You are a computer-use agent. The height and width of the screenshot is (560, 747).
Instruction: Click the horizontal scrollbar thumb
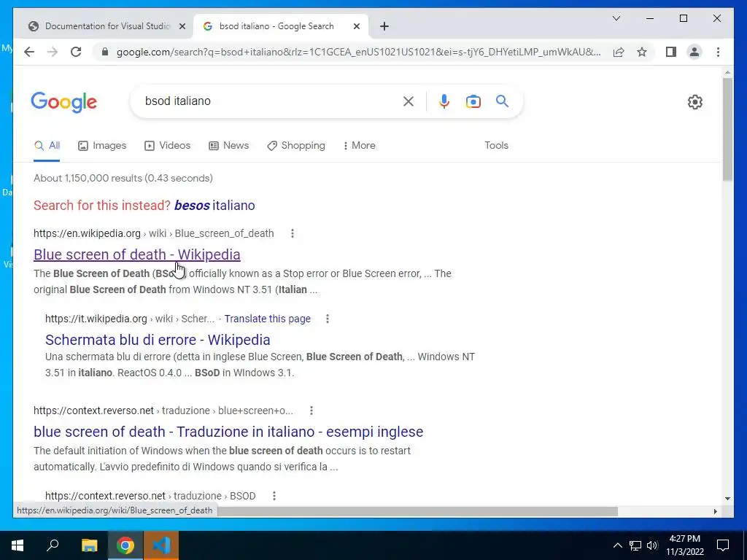tap(418, 511)
